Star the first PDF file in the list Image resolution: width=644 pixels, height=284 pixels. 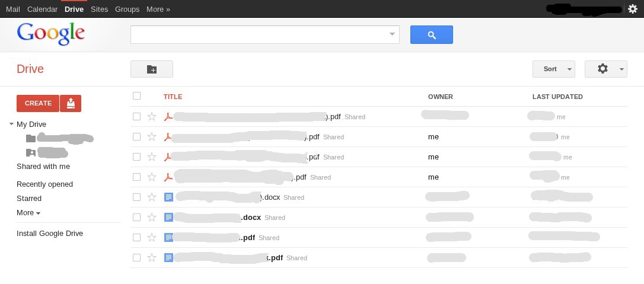[x=152, y=117]
